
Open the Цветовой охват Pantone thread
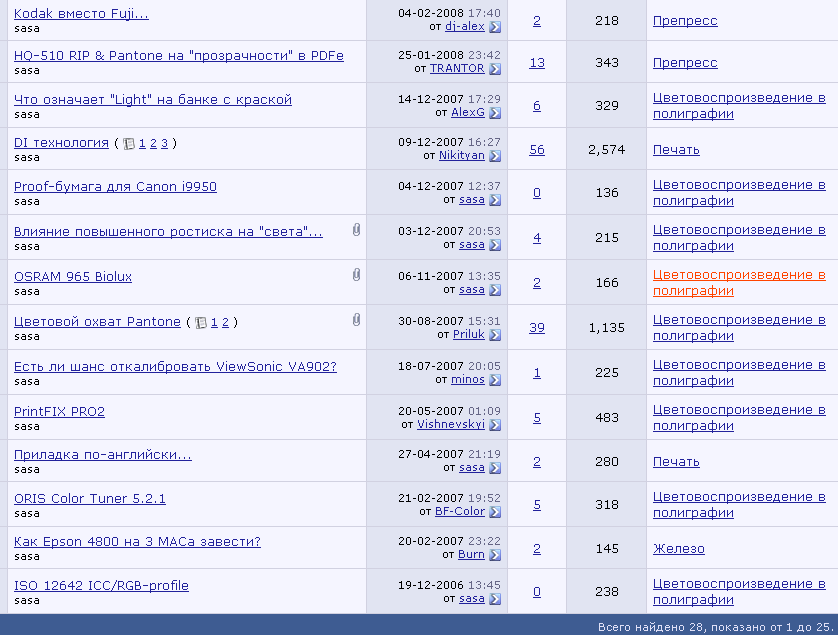[x=97, y=322]
